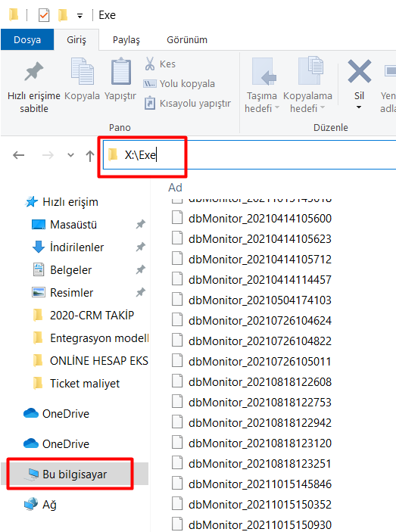Click the pin icon next to Resimler
Image resolution: width=396 pixels, height=532 pixels.
click(x=141, y=292)
